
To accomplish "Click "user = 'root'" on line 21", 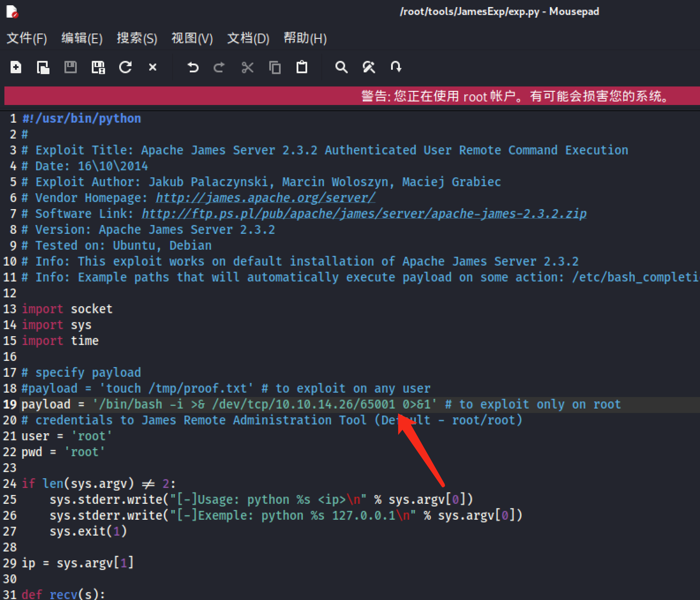I will click(67, 436).
